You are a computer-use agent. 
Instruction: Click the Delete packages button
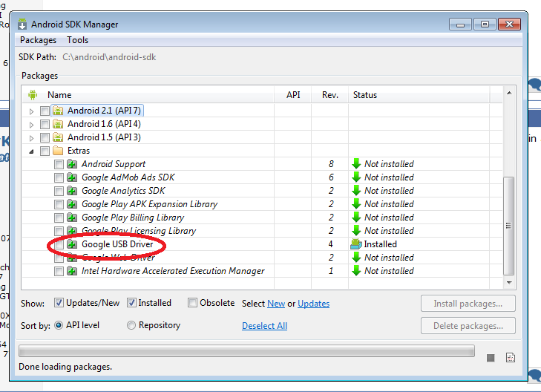(x=468, y=326)
